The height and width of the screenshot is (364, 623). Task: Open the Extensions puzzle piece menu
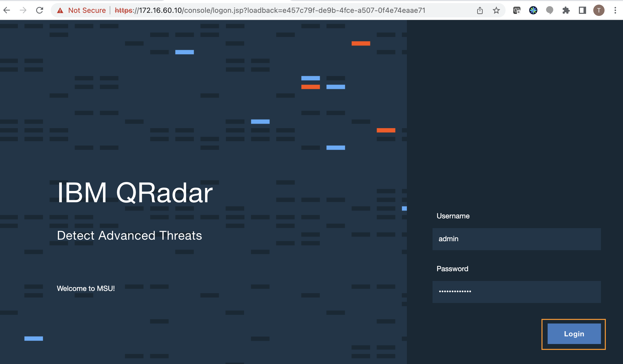point(566,11)
